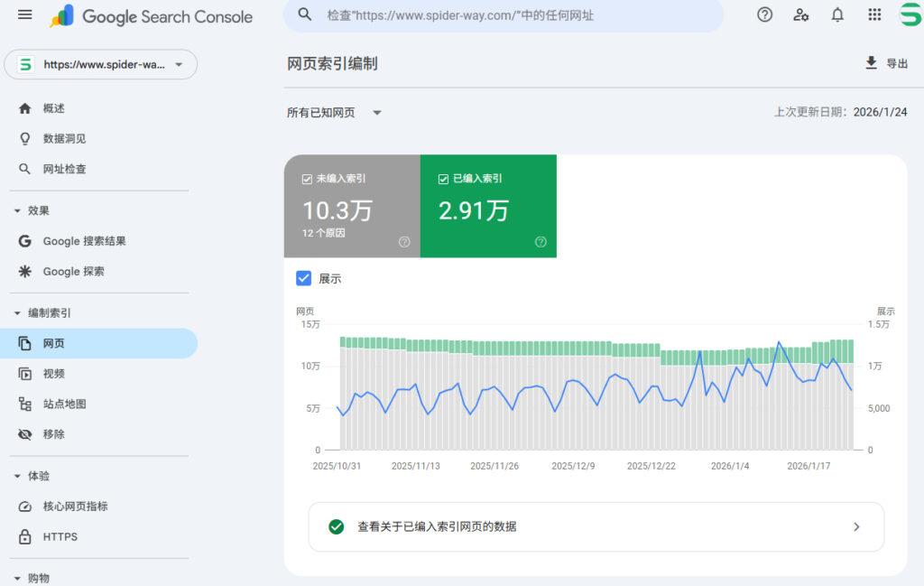
Task: Select 网址检查 in the sidebar
Action: point(65,169)
